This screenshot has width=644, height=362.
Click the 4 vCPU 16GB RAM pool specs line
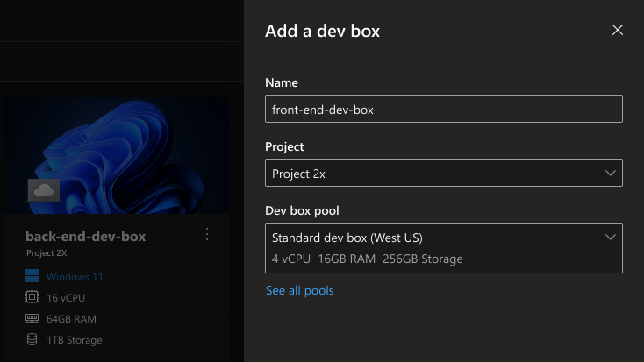[367, 259]
